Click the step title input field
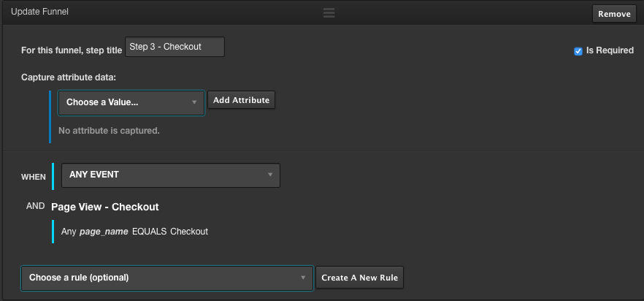This screenshot has height=301, width=644. pyautogui.click(x=175, y=47)
